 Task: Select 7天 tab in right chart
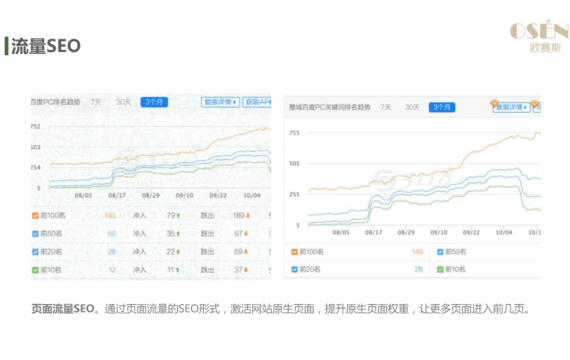(386, 107)
